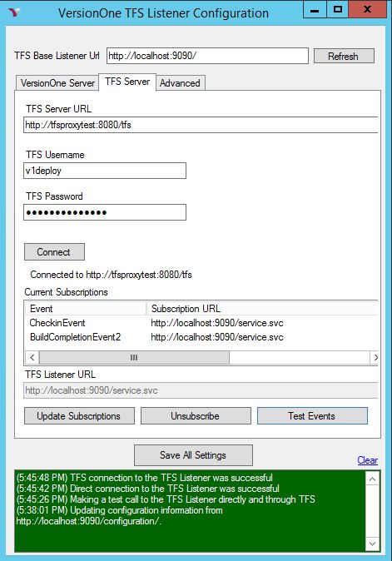Screen dimensions: 392x561
Task: Click the CheckinEvent subscription URL cell
Action: tap(217, 323)
